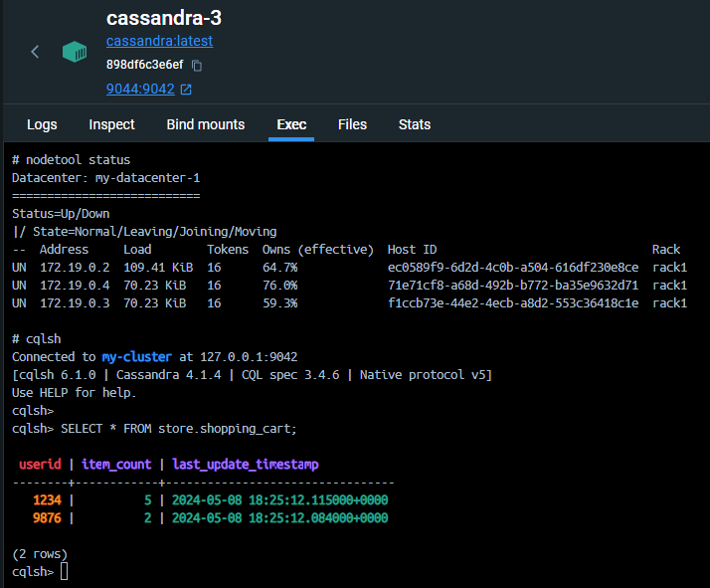Viewport: 710px width, 588px height.
Task: Open the cassandra:latest image link
Action: [159, 41]
